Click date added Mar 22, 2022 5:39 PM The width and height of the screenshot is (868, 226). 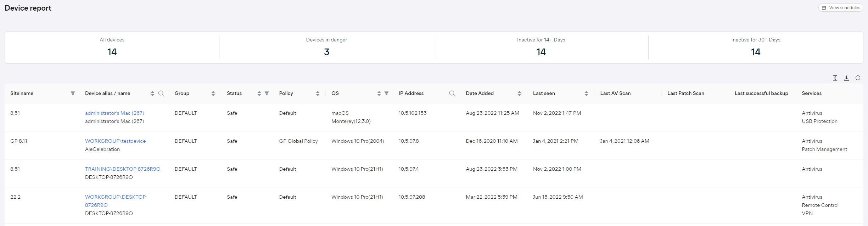tap(492, 197)
